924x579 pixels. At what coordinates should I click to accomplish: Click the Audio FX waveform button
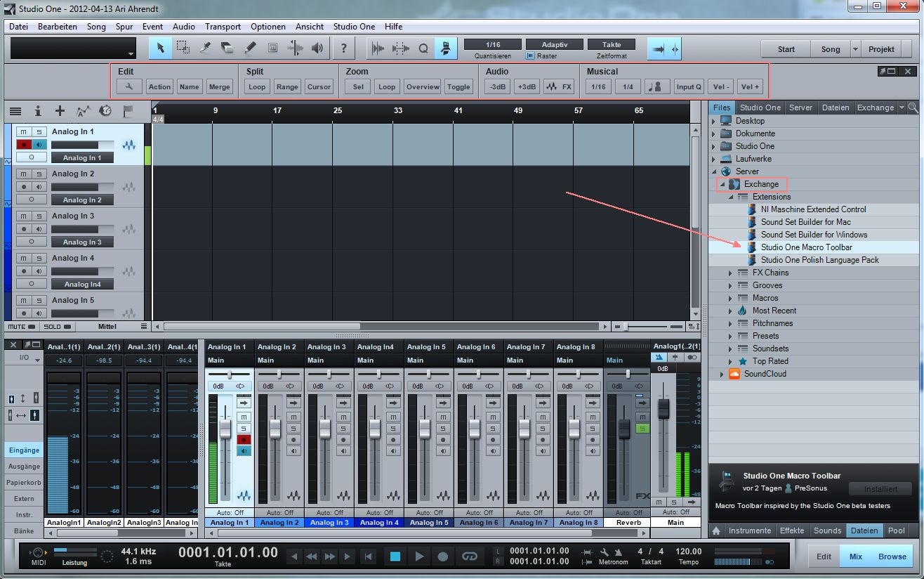[560, 87]
